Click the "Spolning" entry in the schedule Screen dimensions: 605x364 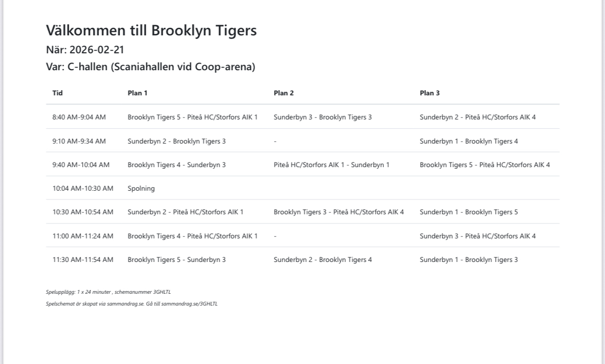click(141, 188)
